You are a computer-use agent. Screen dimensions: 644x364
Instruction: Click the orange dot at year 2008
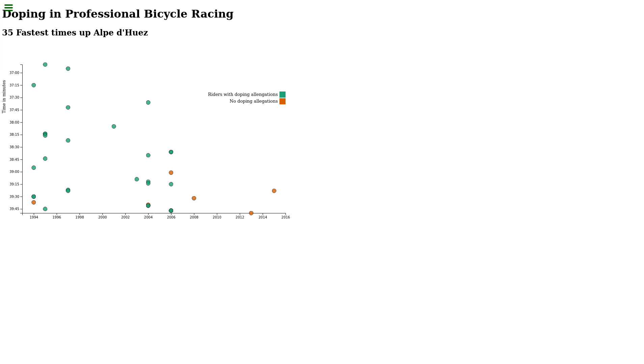pyautogui.click(x=194, y=198)
